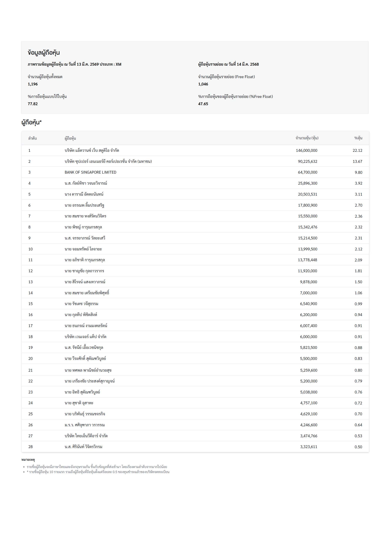This screenshot has width=392, height=554.
Task: Click the total shareholders value 1,196
Action: [33, 84]
